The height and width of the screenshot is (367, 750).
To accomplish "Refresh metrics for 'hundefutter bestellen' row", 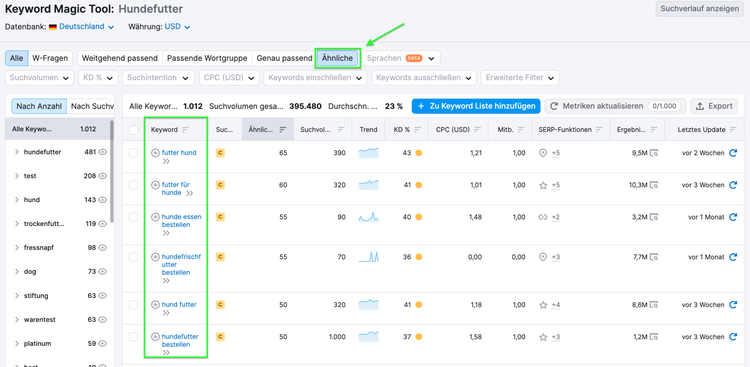I will coord(733,337).
